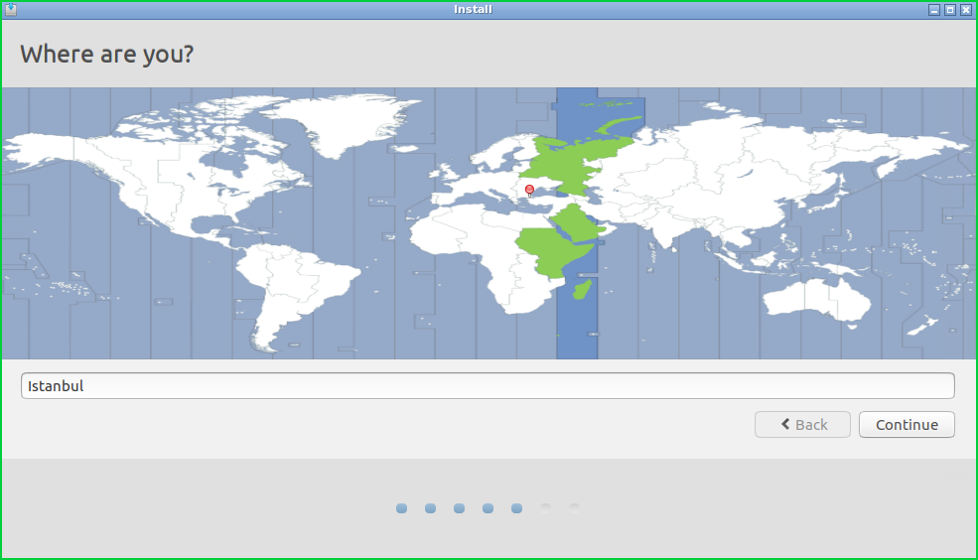The image size is (978, 560).
Task: Close the Install window
Action: 965,10
